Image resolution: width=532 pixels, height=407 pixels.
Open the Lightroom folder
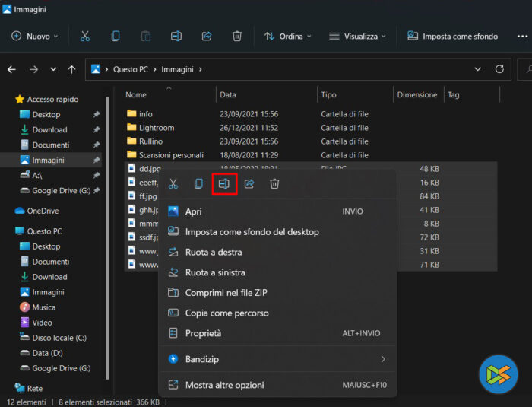pos(157,128)
